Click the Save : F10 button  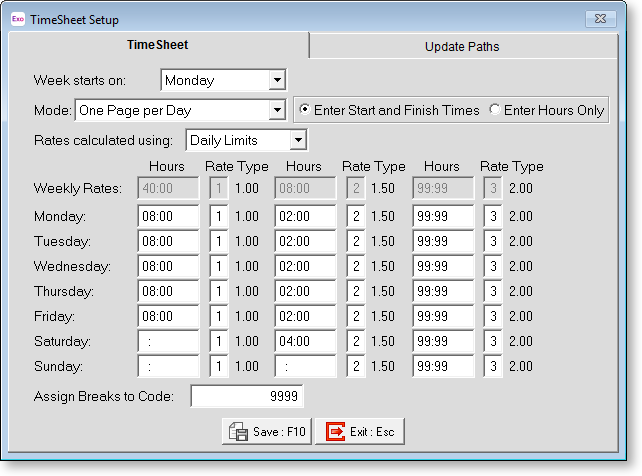266,431
